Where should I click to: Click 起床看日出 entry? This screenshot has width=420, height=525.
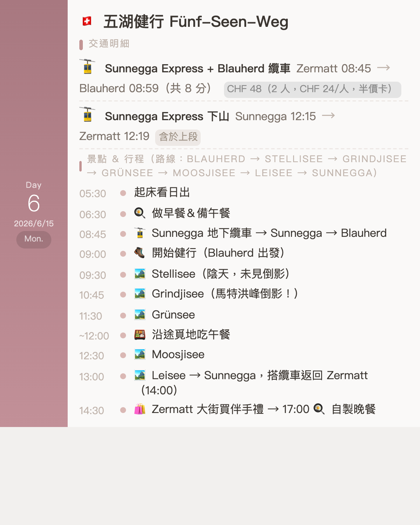pyautogui.click(x=162, y=192)
